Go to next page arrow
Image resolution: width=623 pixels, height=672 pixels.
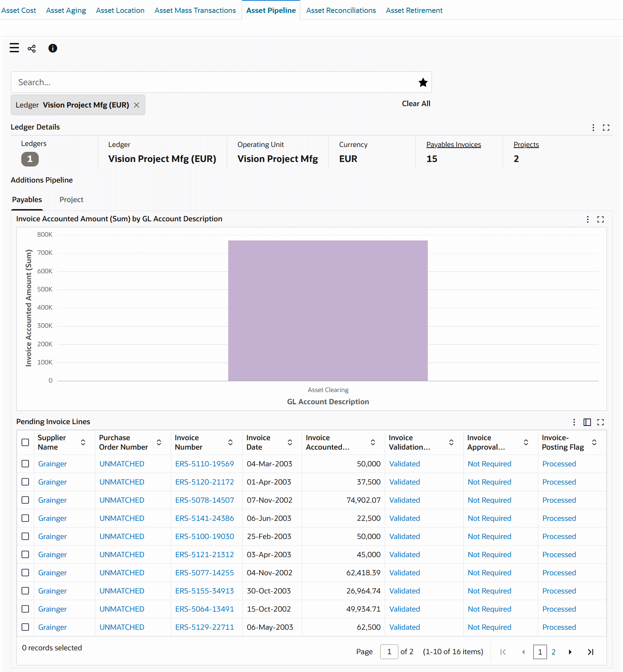570,652
